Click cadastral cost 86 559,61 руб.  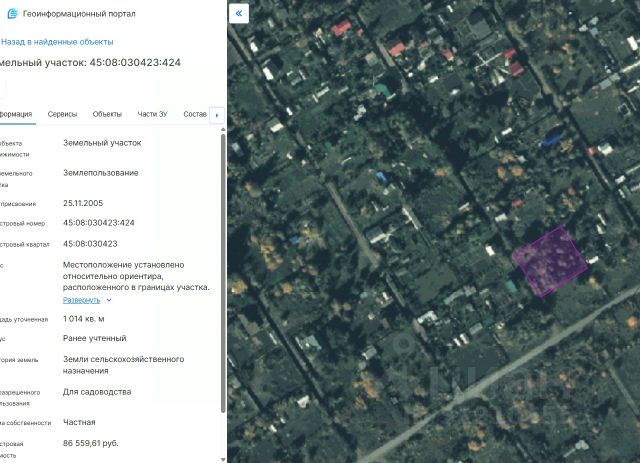[x=91, y=443]
